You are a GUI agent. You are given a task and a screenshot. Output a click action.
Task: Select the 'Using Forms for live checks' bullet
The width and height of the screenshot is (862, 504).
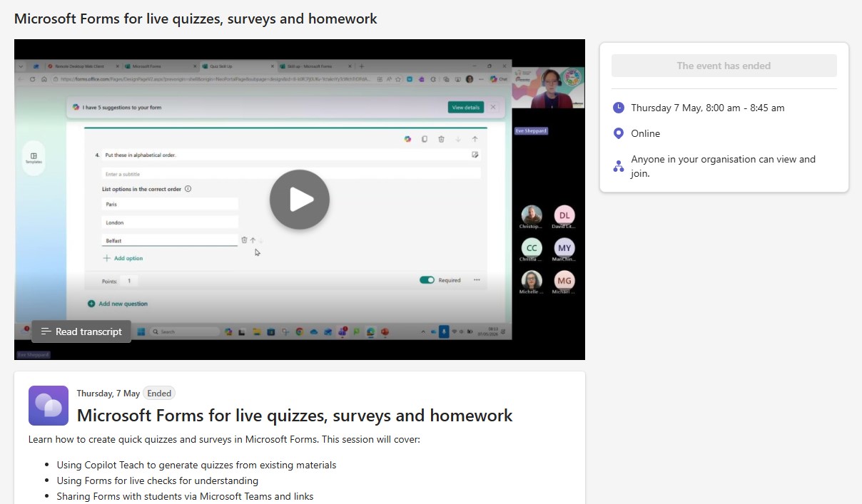(158, 480)
